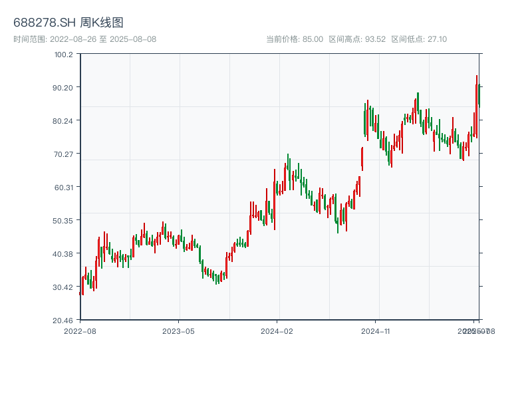
Task: Click the y-axis value 80.24
Action: (x=63, y=121)
